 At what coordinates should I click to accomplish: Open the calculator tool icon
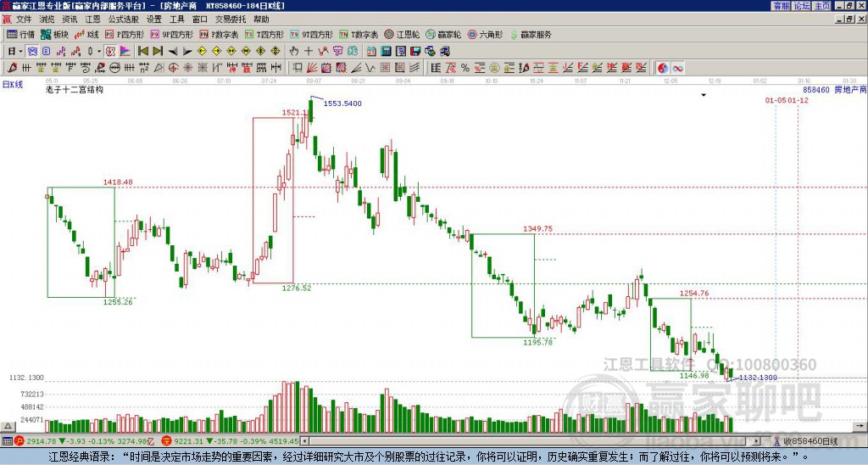[x=386, y=51]
